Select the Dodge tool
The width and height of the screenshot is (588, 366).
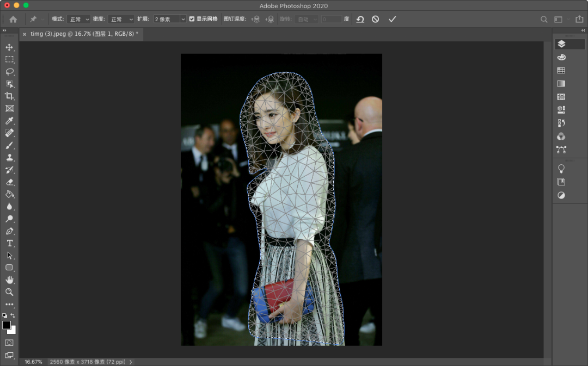tap(9, 219)
